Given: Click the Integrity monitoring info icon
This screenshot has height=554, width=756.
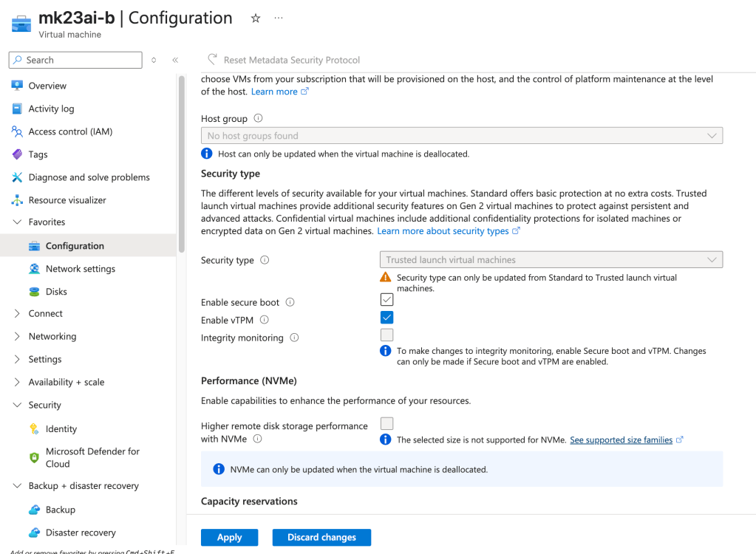Looking at the screenshot, I should coord(294,338).
